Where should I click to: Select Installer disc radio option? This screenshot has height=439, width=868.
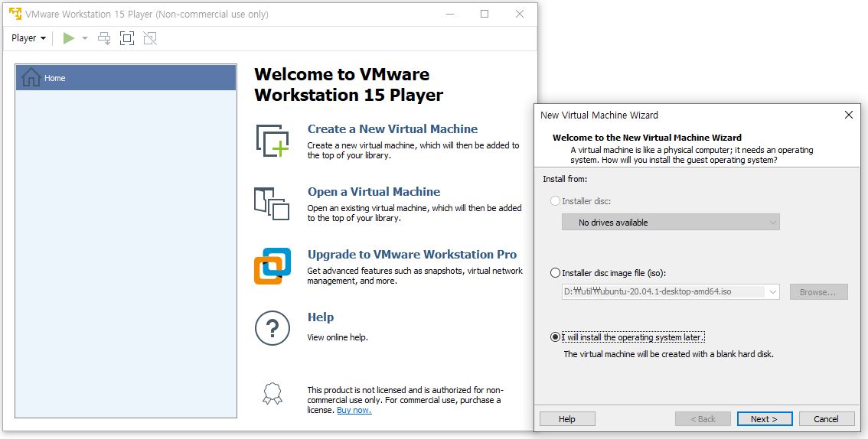point(581,201)
